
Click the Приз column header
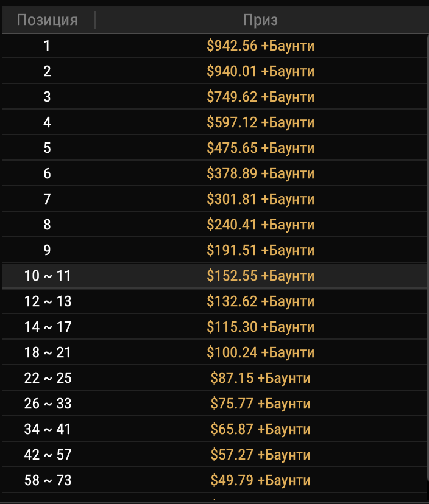pyautogui.click(x=262, y=19)
